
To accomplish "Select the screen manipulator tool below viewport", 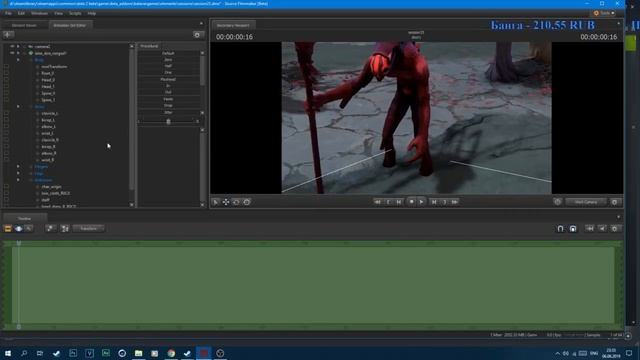I will click(247, 202).
